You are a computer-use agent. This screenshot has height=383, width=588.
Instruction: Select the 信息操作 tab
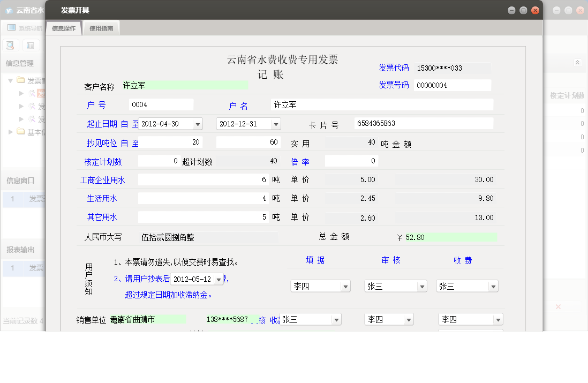(x=64, y=27)
